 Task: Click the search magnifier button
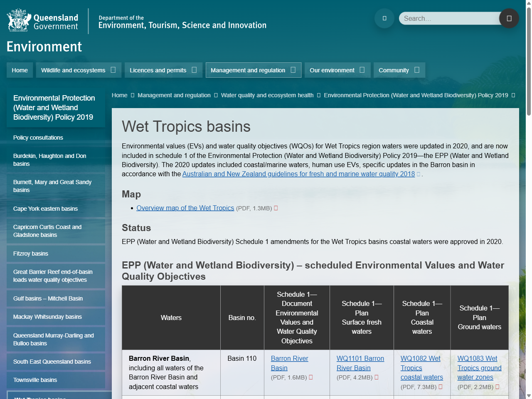pos(509,18)
